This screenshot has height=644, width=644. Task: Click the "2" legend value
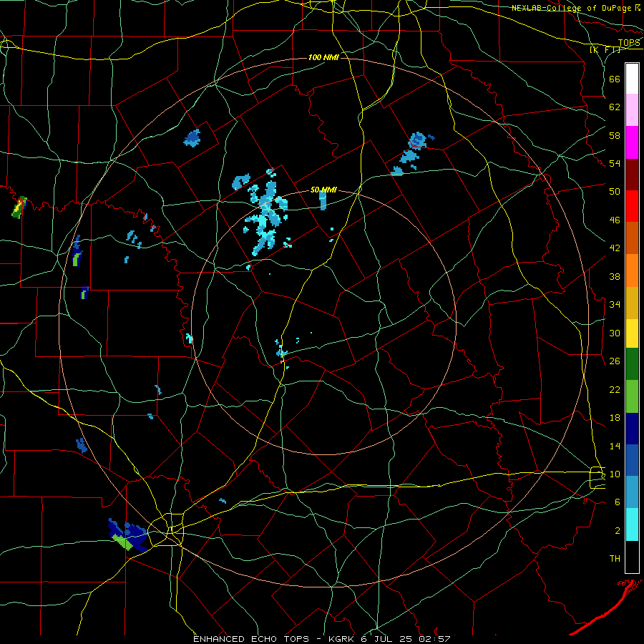pos(618,531)
